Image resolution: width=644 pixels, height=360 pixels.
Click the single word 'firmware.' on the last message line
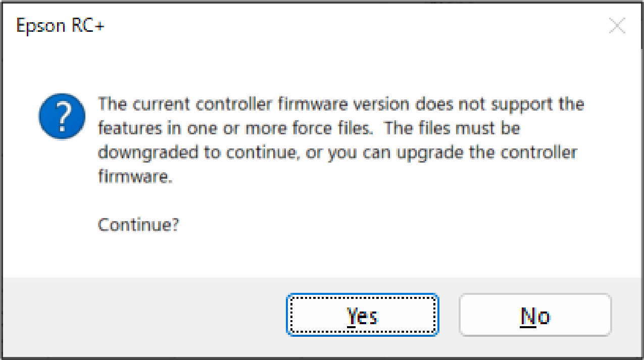pos(135,177)
